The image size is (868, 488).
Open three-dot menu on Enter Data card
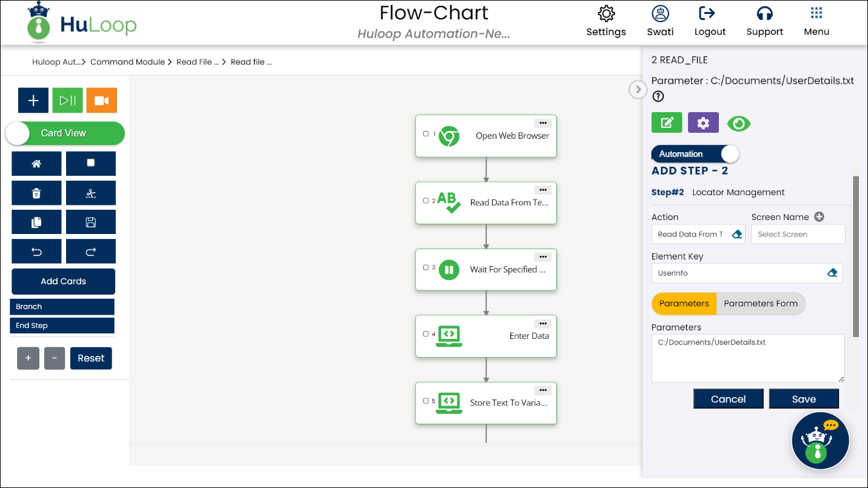click(x=542, y=323)
